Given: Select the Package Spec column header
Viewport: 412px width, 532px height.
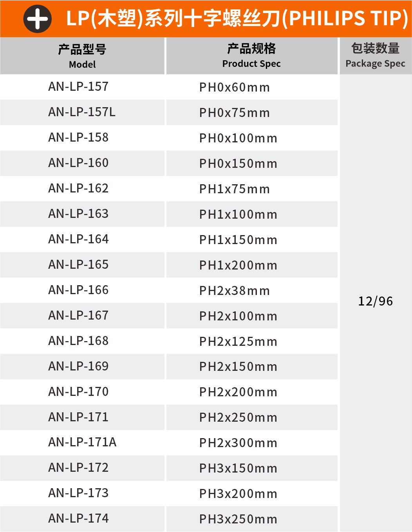Looking at the screenshot, I should point(375,56).
